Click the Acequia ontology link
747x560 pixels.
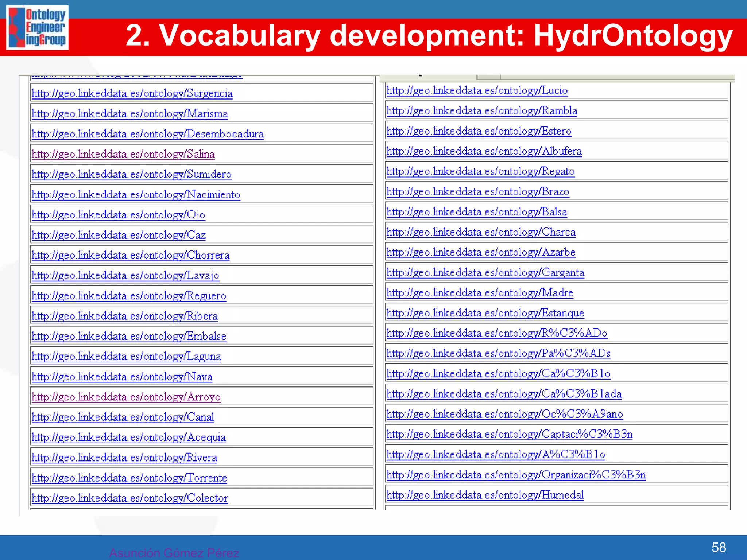click(129, 437)
